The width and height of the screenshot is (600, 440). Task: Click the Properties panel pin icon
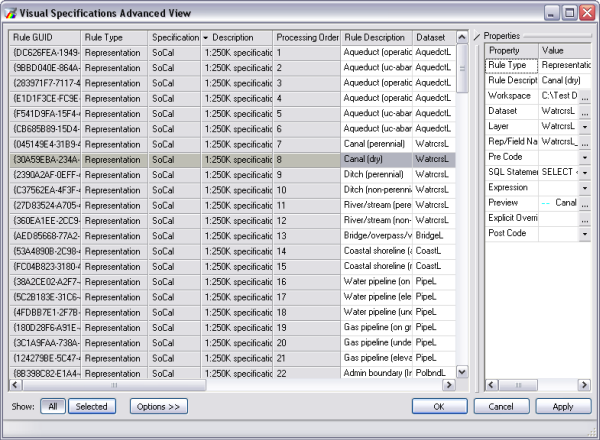tap(477, 36)
